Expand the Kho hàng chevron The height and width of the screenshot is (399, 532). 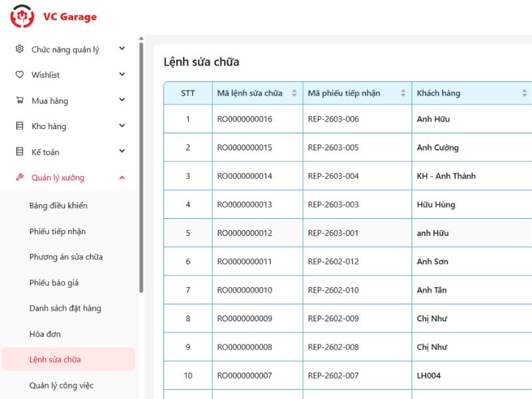pyautogui.click(x=122, y=126)
